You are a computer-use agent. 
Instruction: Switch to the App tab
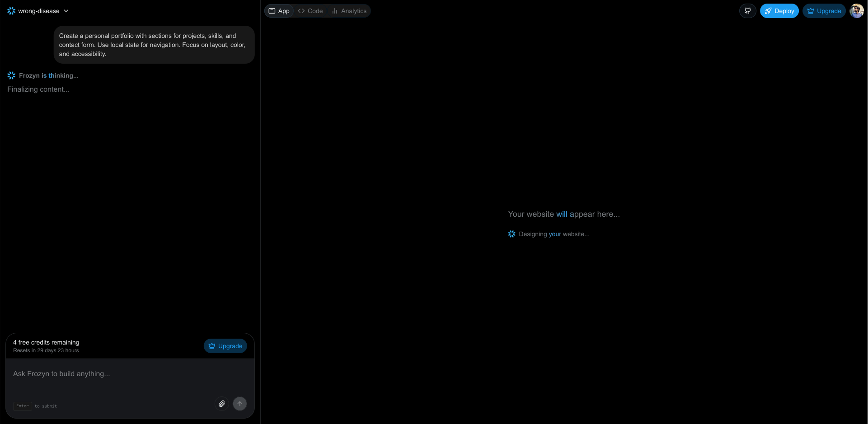pos(279,10)
